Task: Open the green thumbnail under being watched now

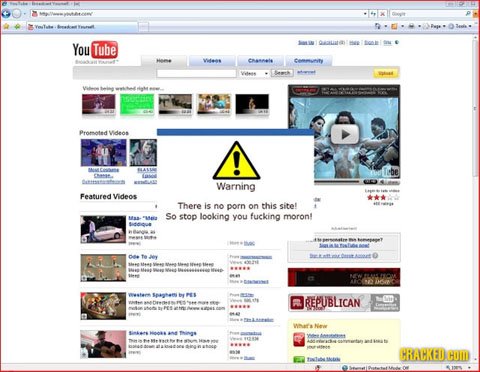Action: [137, 104]
